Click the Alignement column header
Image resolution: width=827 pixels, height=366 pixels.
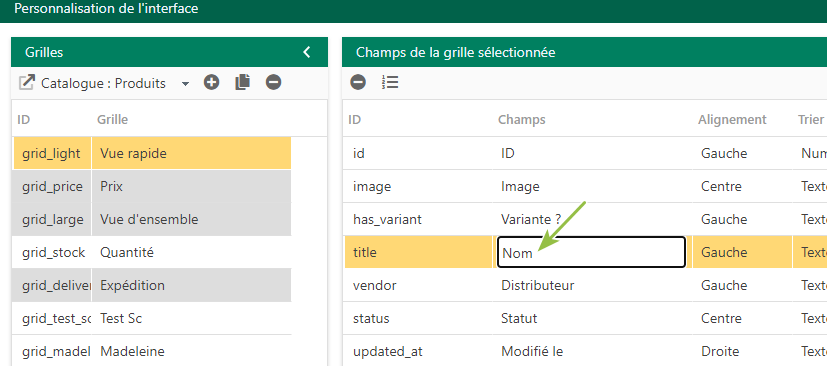[x=732, y=120]
